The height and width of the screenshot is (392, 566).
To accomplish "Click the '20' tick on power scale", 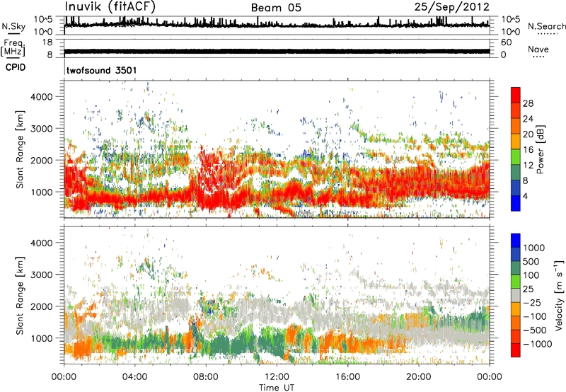I will 528,134.
